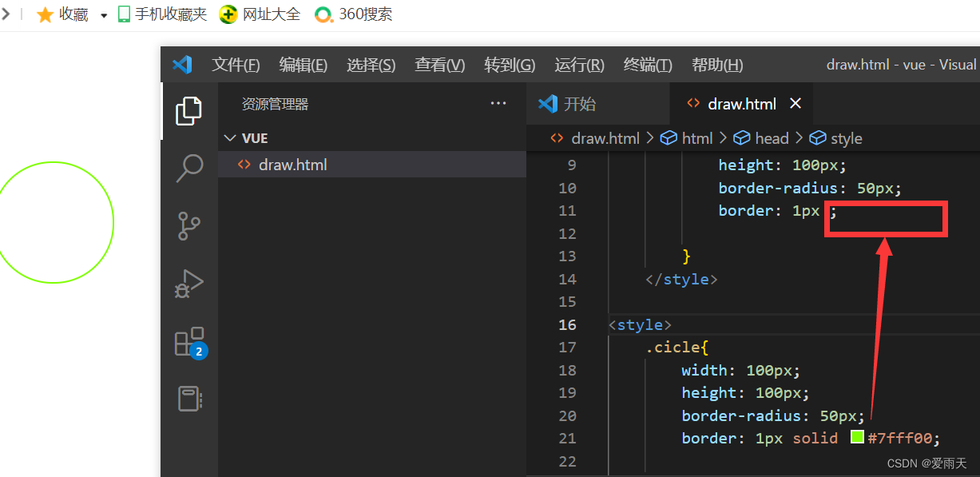
Task: Click line number 16 in the gutter
Action: point(567,324)
